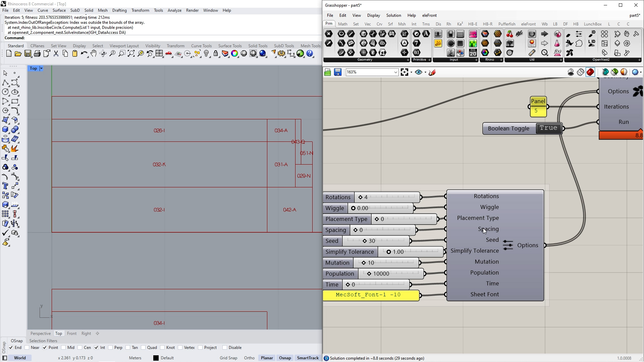Open Rhino options gear icon
The width and height of the screenshot is (644, 362).
point(281,54)
